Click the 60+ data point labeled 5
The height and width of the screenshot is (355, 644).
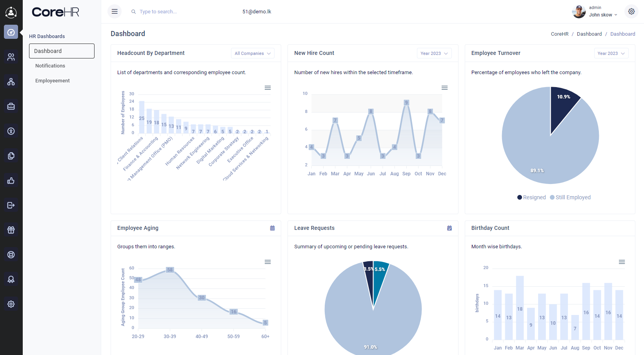coord(266,323)
